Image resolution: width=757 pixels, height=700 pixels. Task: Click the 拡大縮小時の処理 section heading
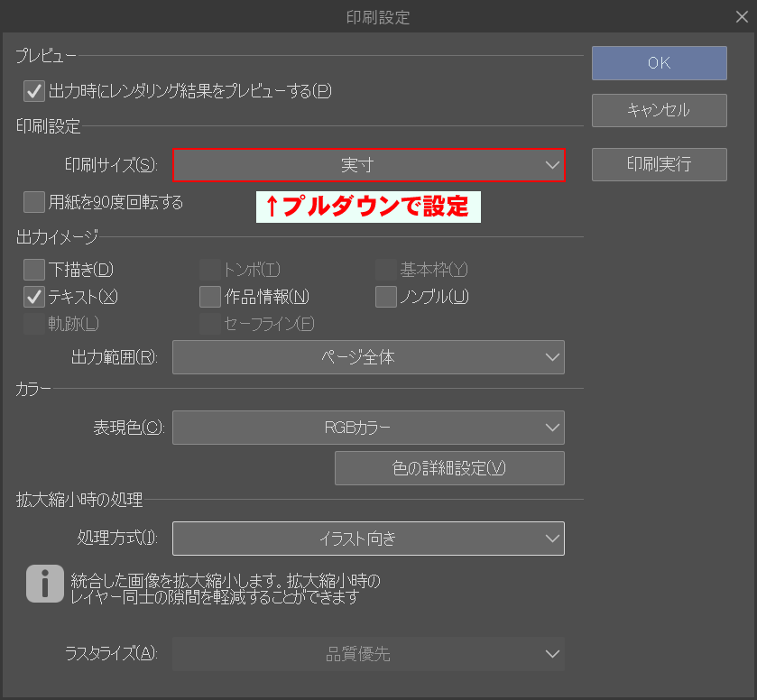tap(79, 500)
